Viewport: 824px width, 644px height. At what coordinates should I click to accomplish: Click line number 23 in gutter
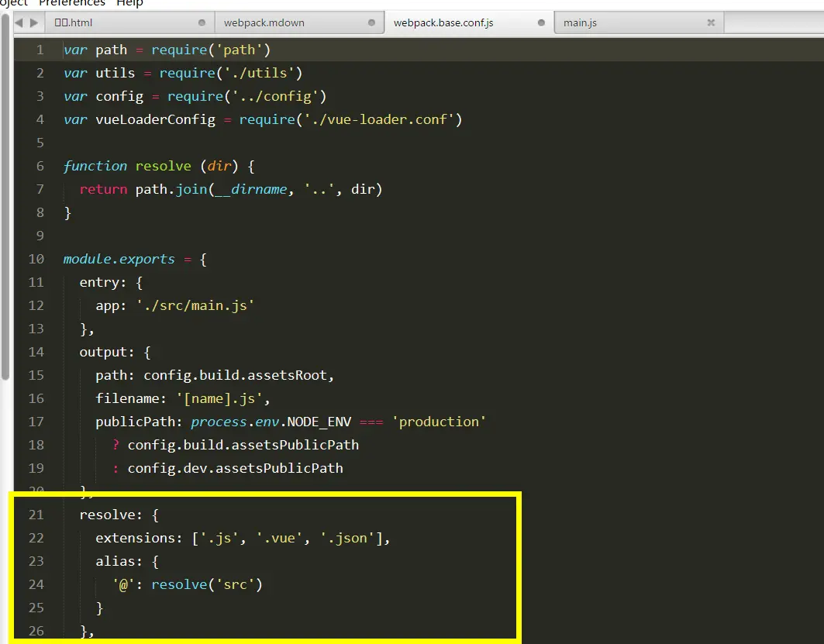pyautogui.click(x=36, y=561)
